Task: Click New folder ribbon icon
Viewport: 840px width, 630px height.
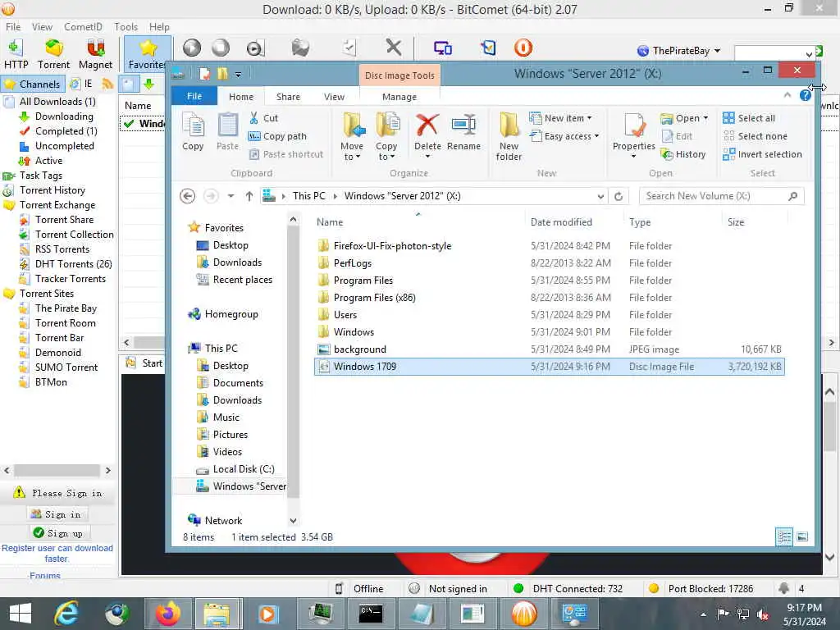Action: 509,136
